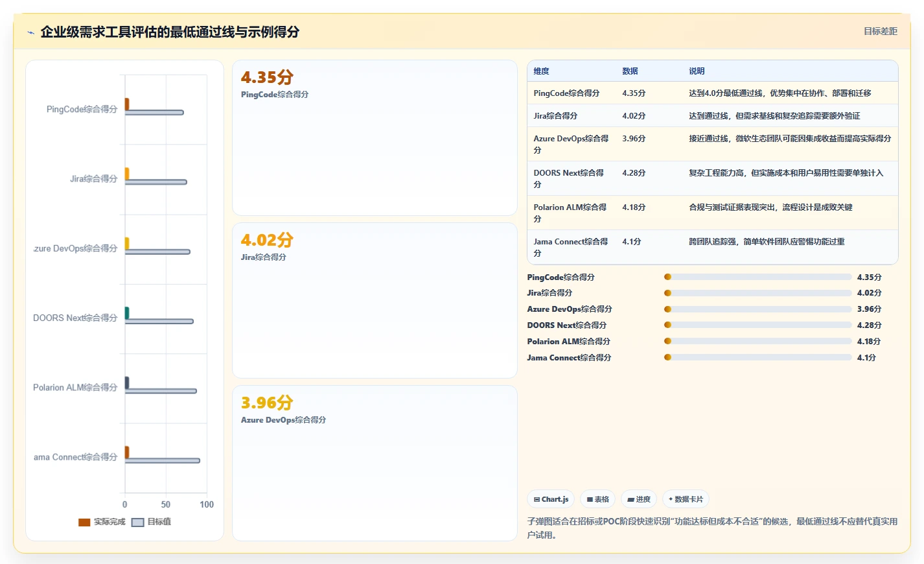Select the 进度 chip
This screenshot has height=564, width=924.
(x=639, y=499)
